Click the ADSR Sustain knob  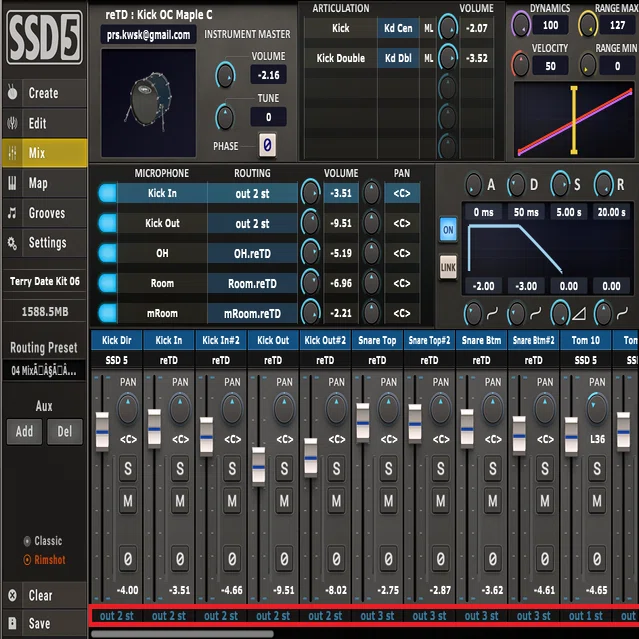tap(560, 184)
